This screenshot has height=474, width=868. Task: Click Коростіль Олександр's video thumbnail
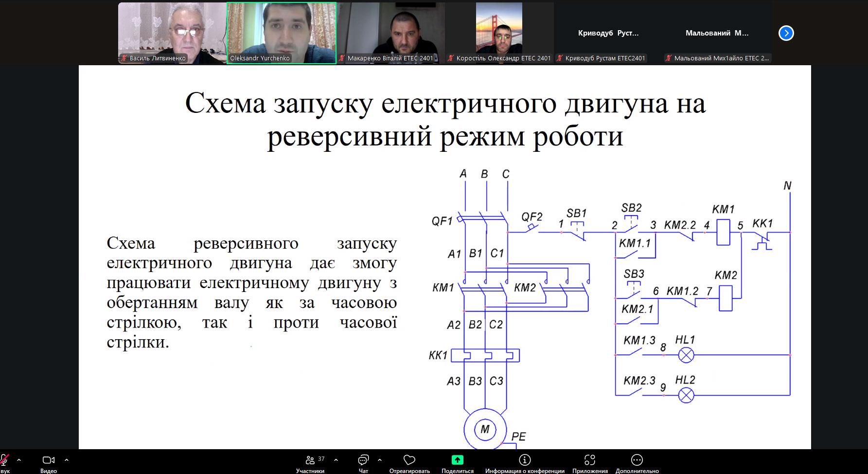pyautogui.click(x=499, y=33)
